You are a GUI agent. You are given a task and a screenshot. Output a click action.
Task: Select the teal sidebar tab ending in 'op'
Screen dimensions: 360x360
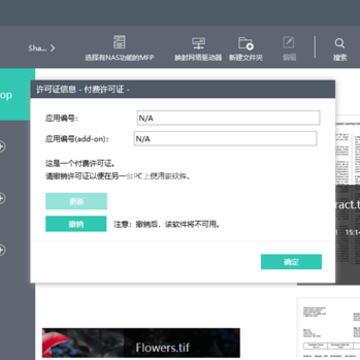tap(15, 95)
